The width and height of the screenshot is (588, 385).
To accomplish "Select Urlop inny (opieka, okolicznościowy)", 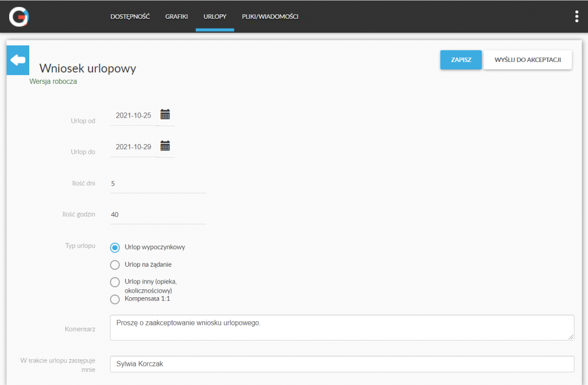I will pos(115,282).
